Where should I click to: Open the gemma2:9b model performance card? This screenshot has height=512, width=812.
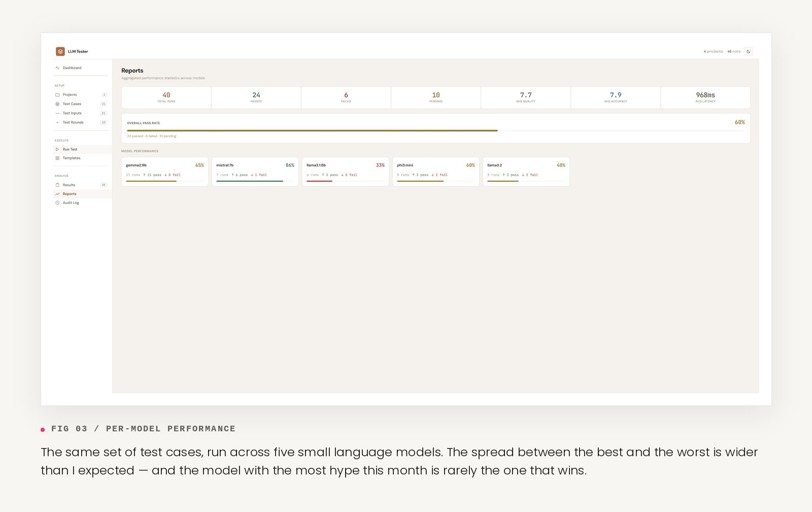[x=165, y=172]
